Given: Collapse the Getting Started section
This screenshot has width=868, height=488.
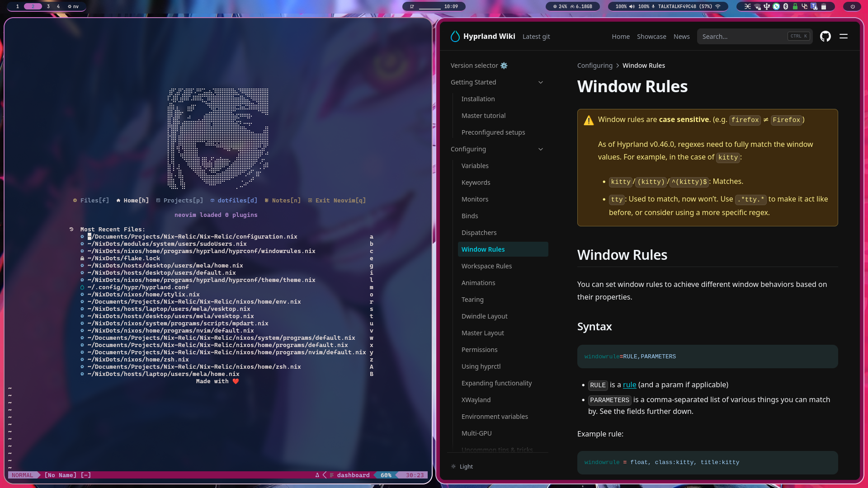Looking at the screenshot, I should 540,82.
